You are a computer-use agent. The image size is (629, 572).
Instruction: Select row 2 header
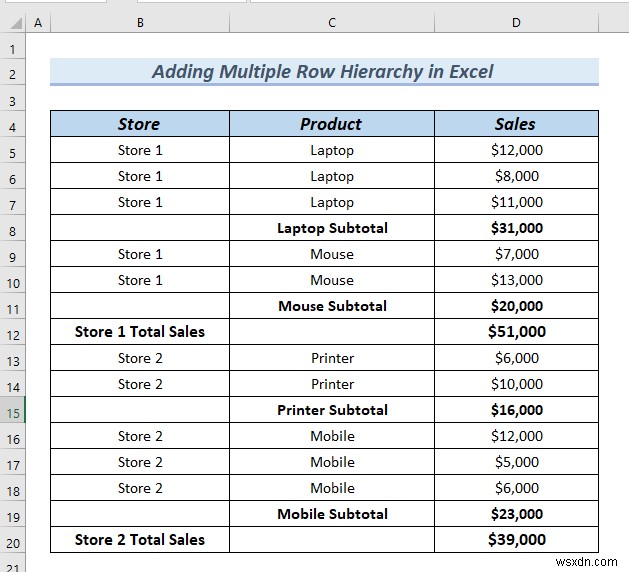[x=12, y=74]
